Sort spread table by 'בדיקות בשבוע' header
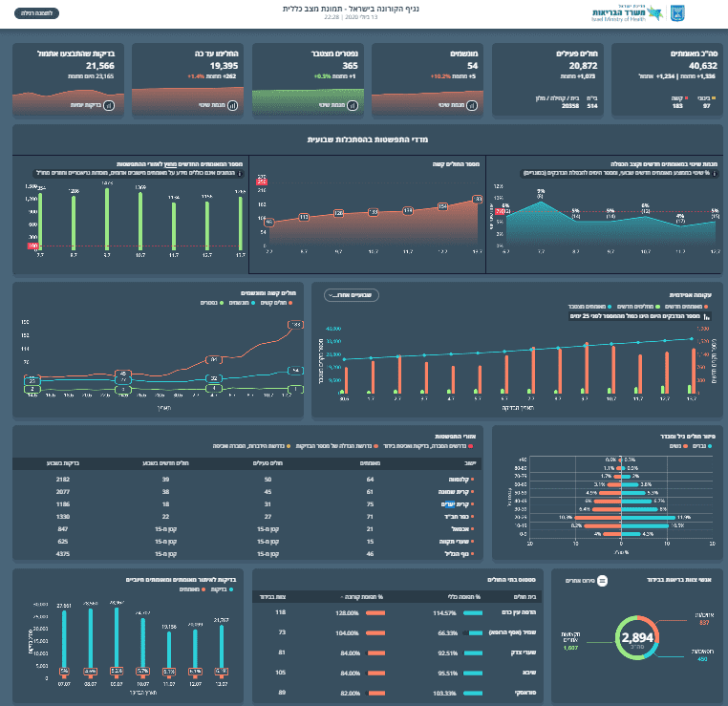The width and height of the screenshot is (728, 706). [x=63, y=463]
